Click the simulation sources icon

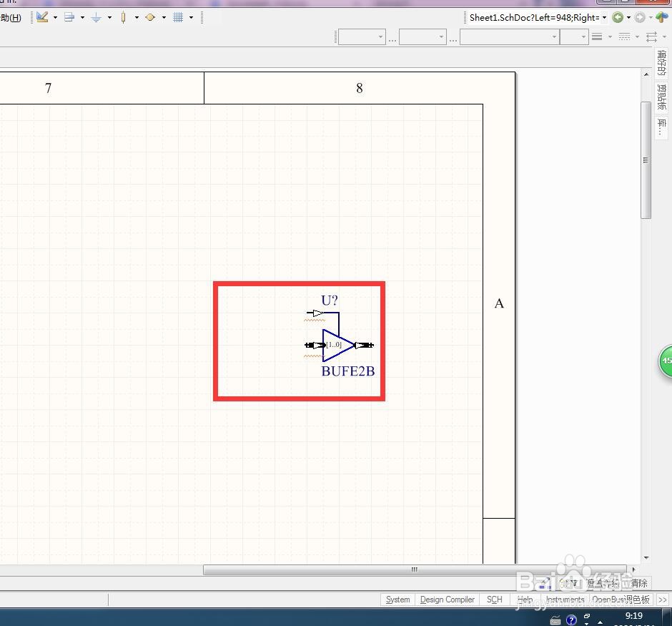click(150, 18)
